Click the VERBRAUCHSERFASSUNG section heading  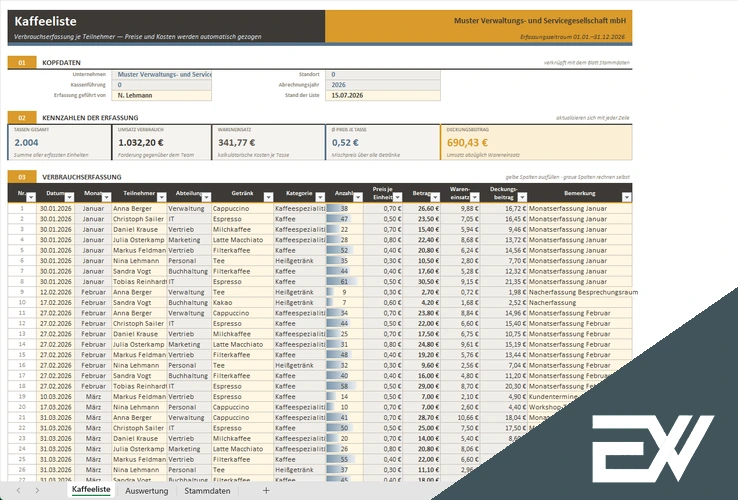[81, 177]
